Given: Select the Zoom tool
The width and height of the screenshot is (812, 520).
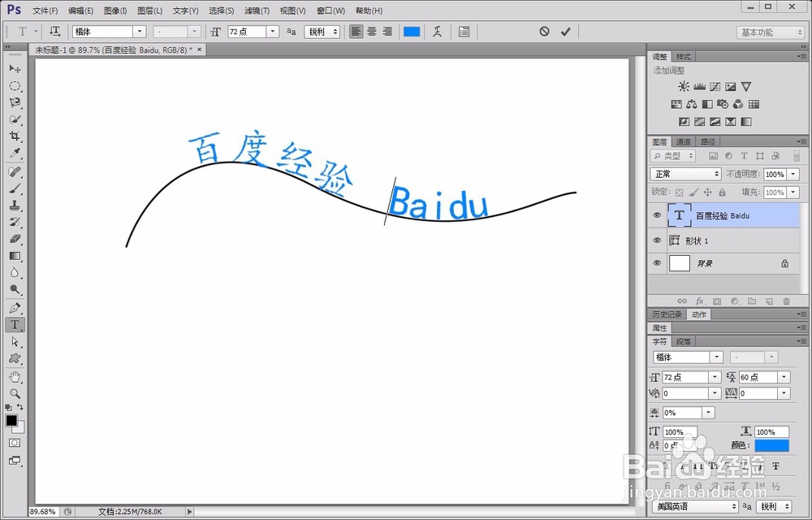Looking at the screenshot, I should [x=15, y=393].
